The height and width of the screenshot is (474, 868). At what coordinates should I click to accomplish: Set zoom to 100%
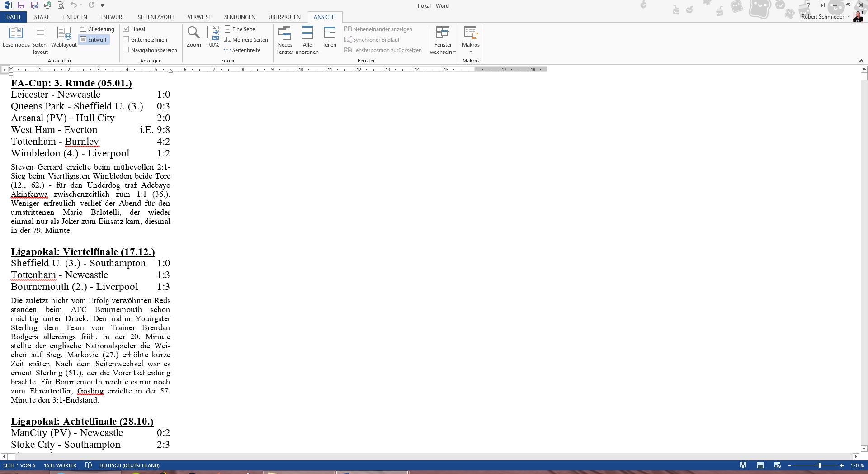pyautogui.click(x=213, y=37)
